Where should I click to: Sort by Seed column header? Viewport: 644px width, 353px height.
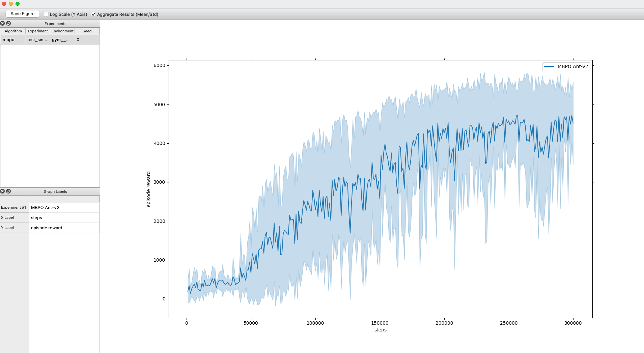[x=87, y=31]
